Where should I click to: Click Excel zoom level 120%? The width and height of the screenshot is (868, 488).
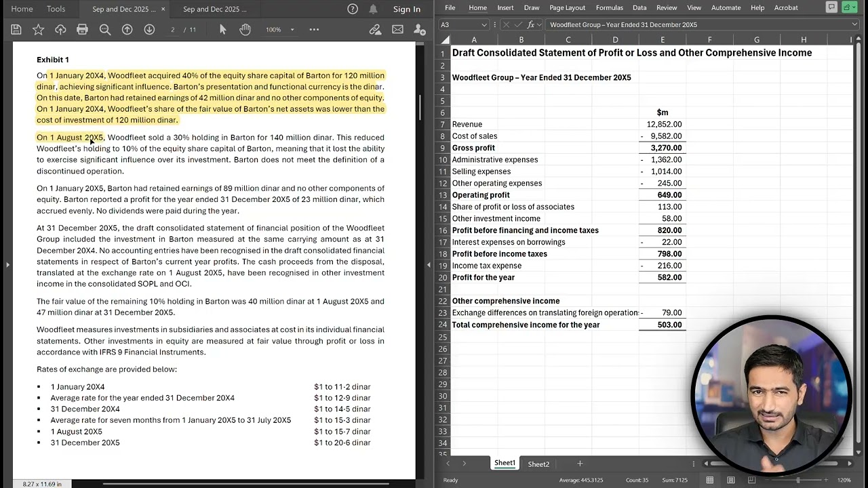click(844, 480)
